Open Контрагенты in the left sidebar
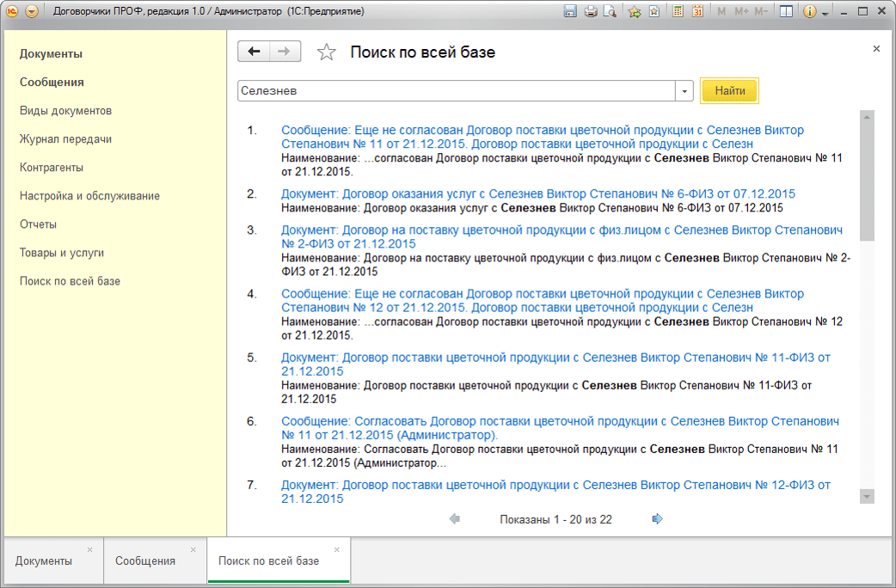This screenshot has width=896, height=588. 52,168
